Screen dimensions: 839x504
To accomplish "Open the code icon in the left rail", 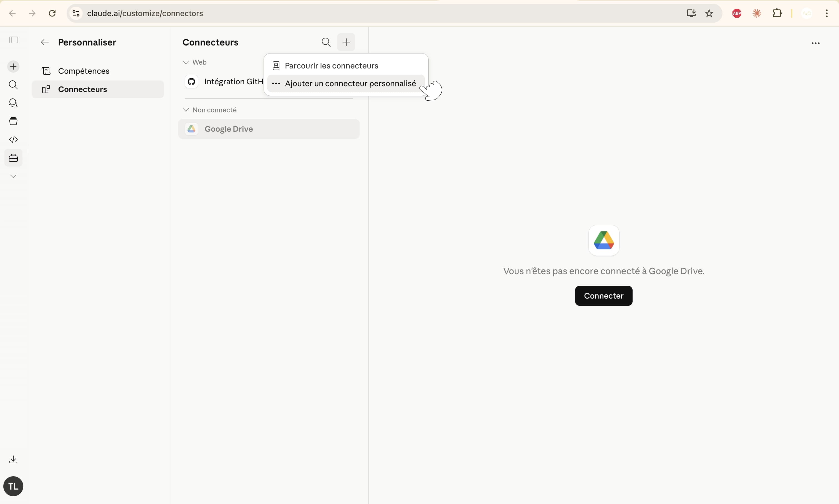I will coord(13,140).
